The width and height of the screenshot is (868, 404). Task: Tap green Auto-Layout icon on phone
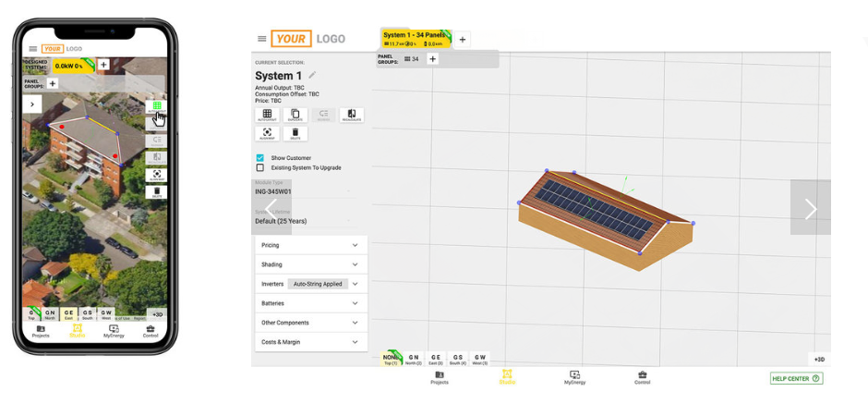157,107
